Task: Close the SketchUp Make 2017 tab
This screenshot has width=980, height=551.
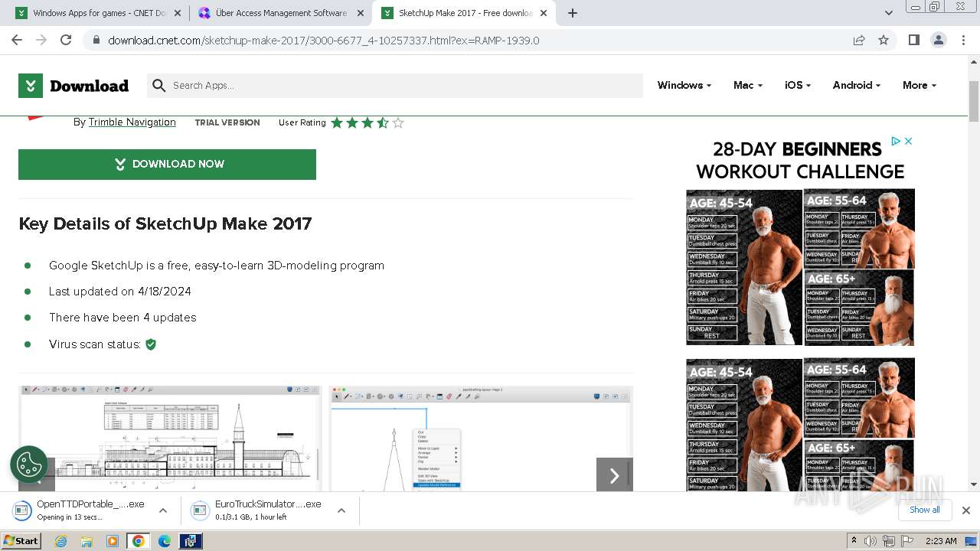Action: pyautogui.click(x=544, y=13)
